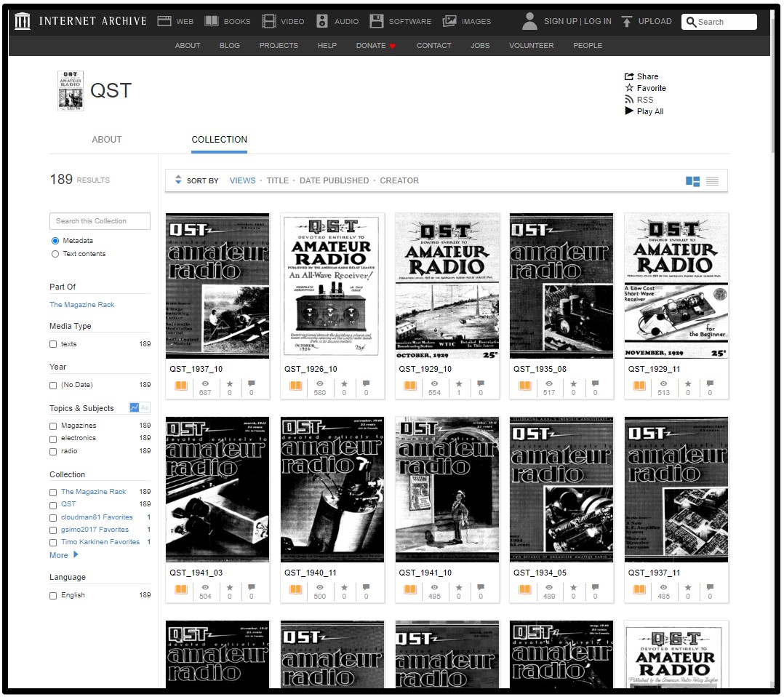Screen dimensions: 784x697
Task: Open the Web section icon
Action: point(164,21)
